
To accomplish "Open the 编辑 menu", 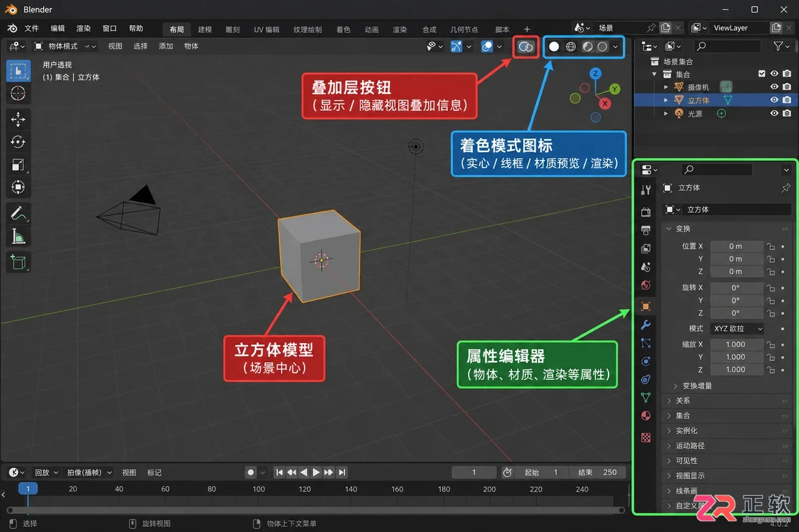I will coord(57,29).
